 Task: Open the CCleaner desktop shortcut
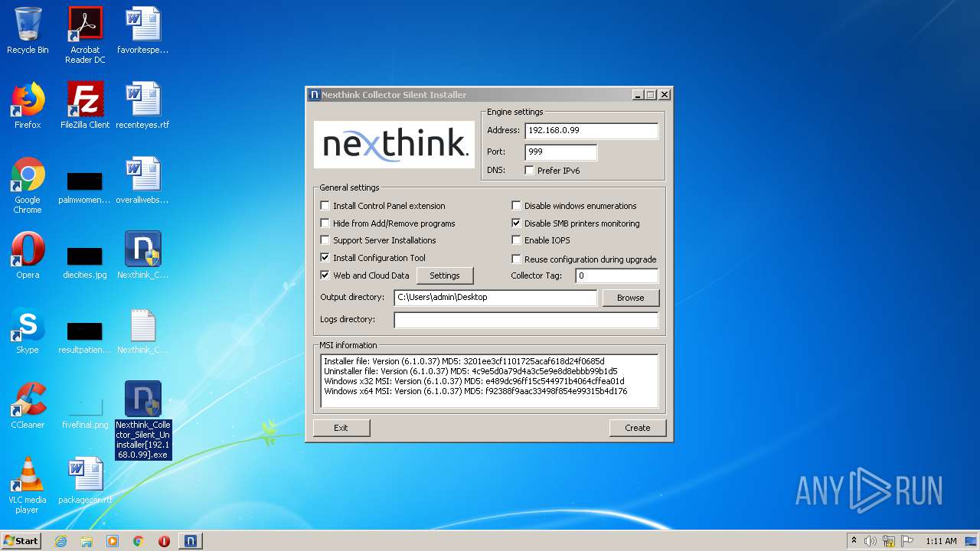pos(28,406)
